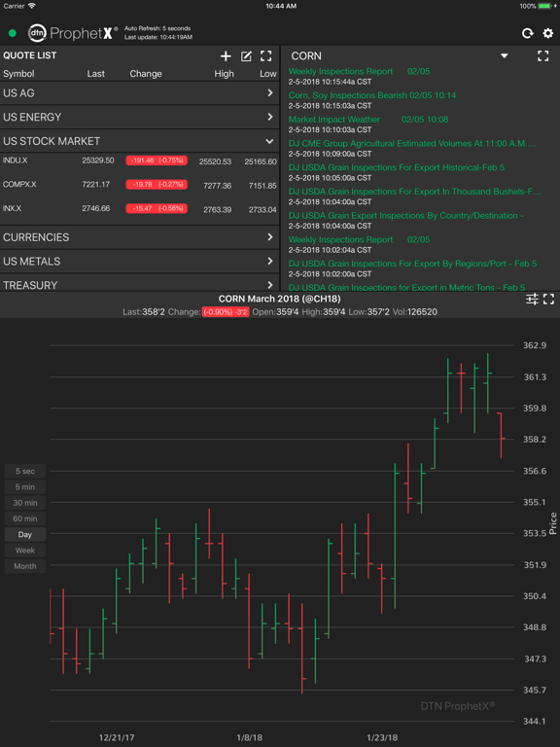Tap the CORN chart change badge -3'2

pos(226,312)
